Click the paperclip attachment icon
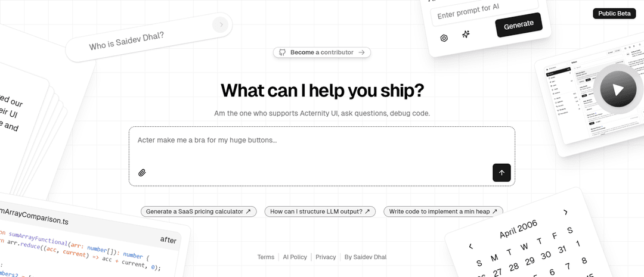Image resolution: width=644 pixels, height=277 pixels. click(x=142, y=173)
